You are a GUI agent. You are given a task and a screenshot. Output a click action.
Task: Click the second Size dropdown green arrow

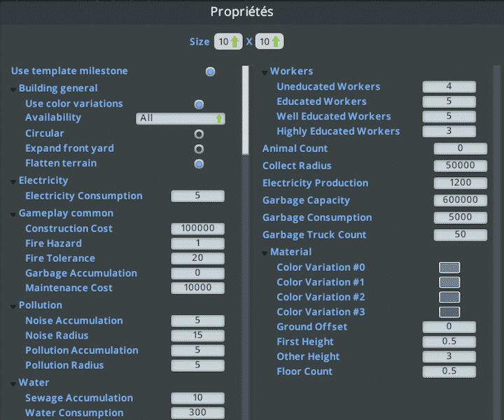click(276, 42)
